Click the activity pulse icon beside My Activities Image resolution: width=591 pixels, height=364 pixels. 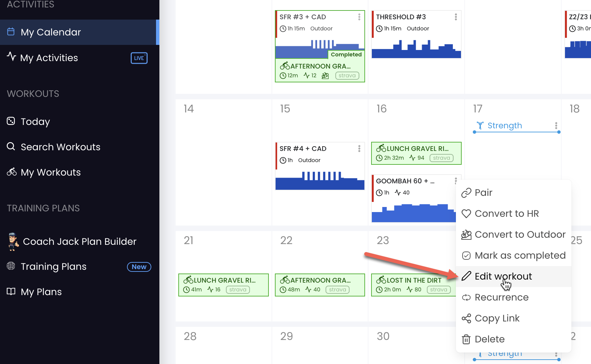tap(11, 57)
